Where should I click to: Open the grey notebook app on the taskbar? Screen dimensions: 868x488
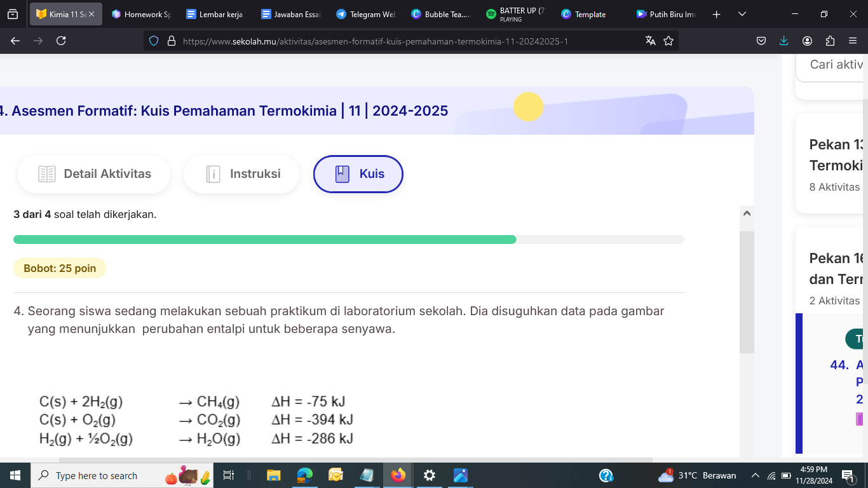(x=367, y=475)
